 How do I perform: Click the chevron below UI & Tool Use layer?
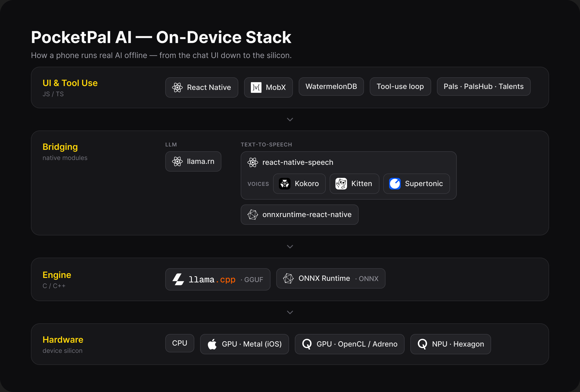tap(290, 120)
